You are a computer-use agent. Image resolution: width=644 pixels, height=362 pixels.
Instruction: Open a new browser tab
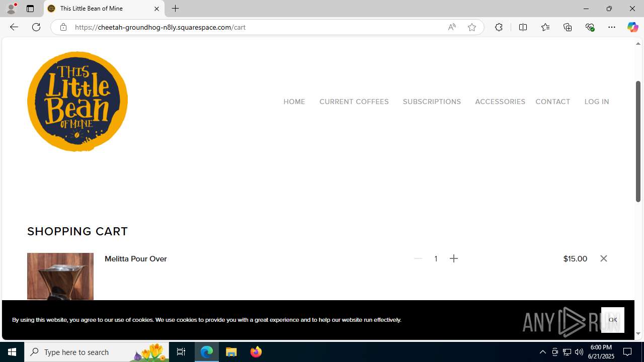pos(175,9)
